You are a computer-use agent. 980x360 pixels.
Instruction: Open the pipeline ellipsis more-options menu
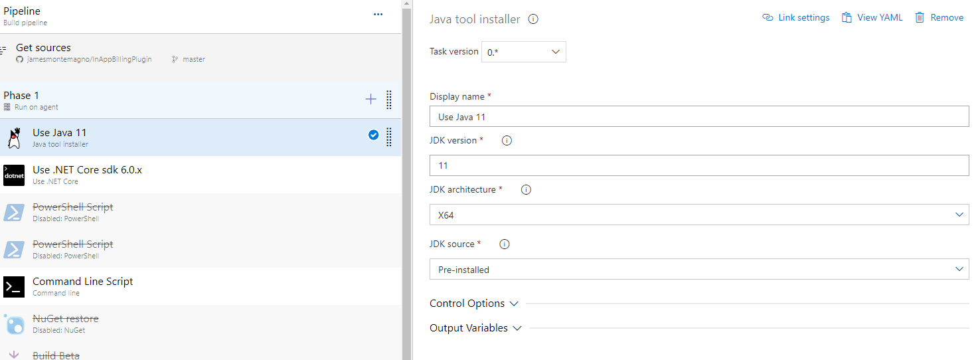coord(378,14)
